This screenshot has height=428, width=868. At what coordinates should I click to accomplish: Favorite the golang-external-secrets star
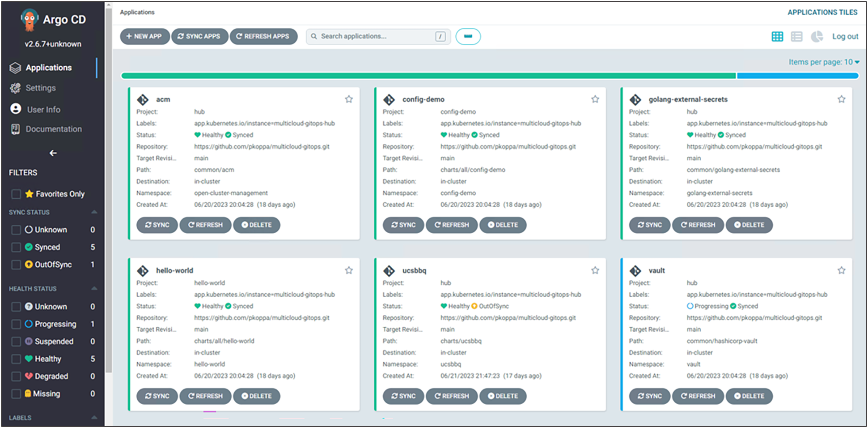[842, 99]
